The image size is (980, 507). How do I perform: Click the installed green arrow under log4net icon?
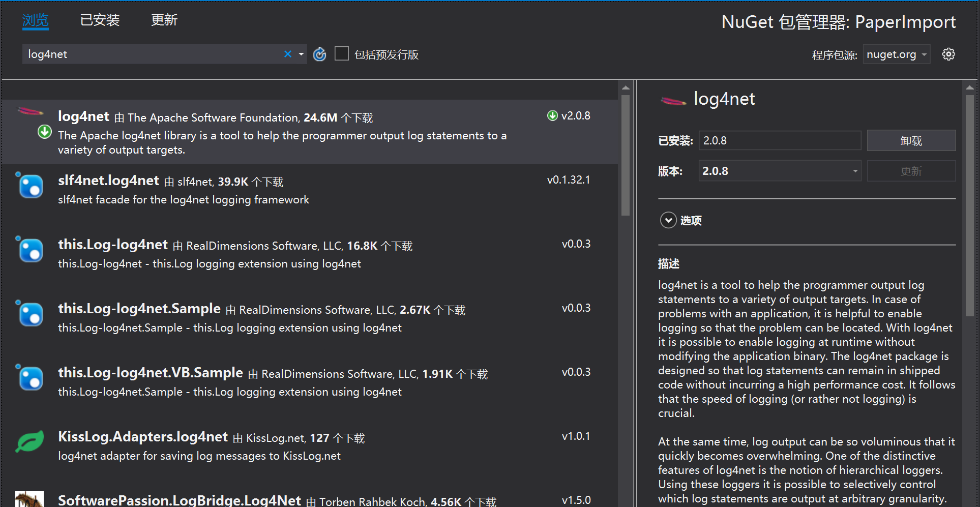pyautogui.click(x=45, y=132)
